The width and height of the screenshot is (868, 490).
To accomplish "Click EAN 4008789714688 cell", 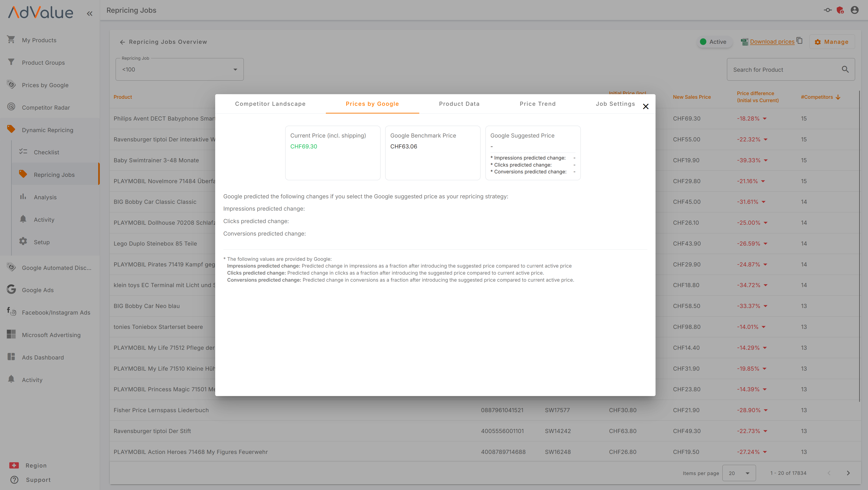I will click(x=503, y=452).
